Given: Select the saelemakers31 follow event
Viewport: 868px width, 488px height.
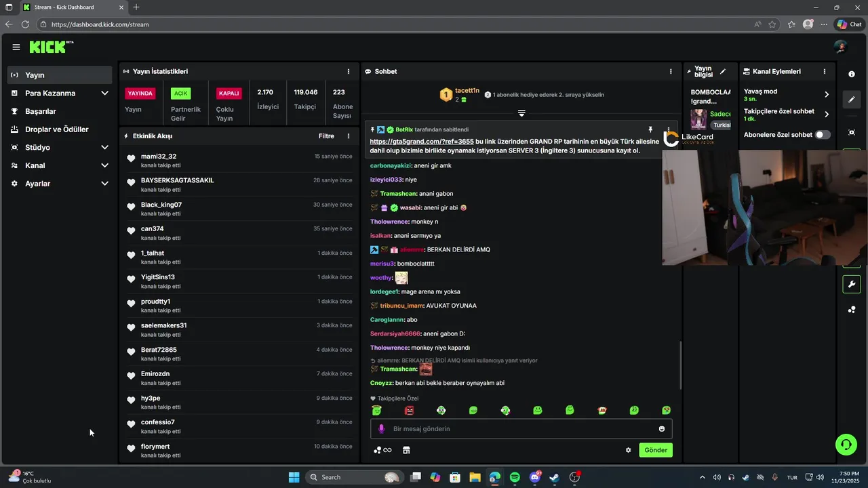Looking at the screenshot, I should click(239, 329).
